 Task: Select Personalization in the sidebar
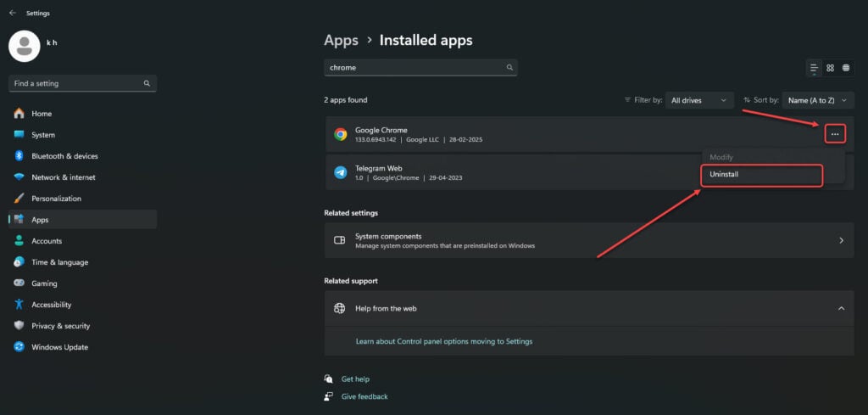click(82, 199)
